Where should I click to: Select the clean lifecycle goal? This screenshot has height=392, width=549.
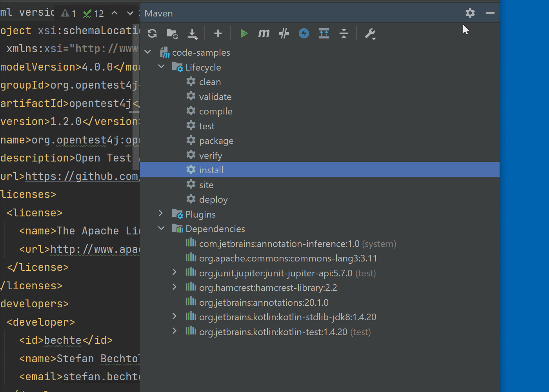[211, 82]
